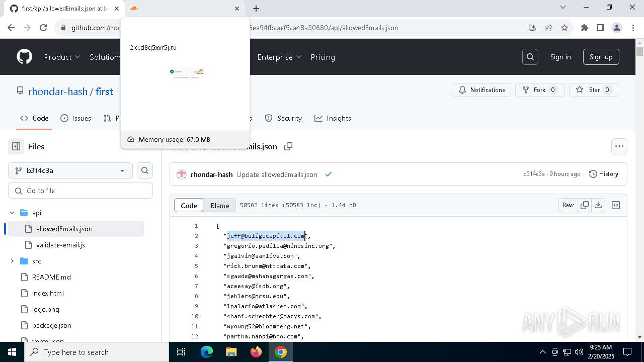Show hidden system tray icons
Image resolution: width=644 pixels, height=362 pixels.
coord(542,352)
